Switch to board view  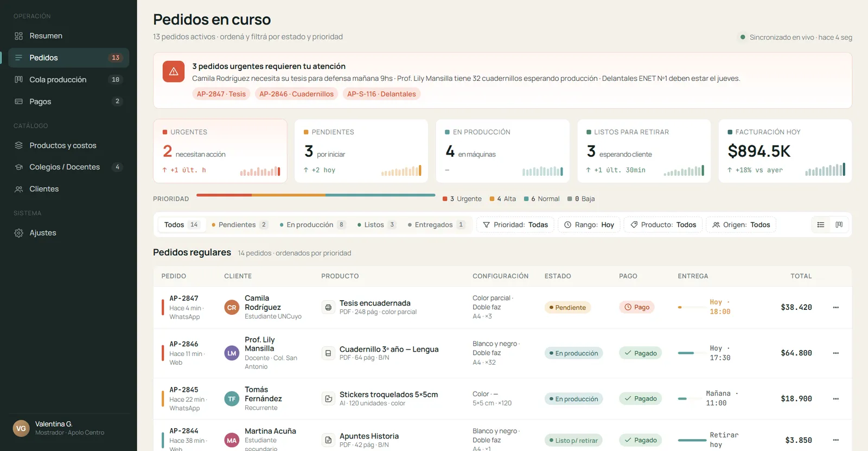839,225
